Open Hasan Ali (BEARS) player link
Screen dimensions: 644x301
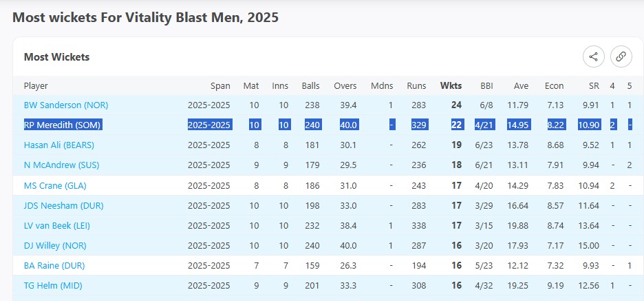tap(59, 145)
